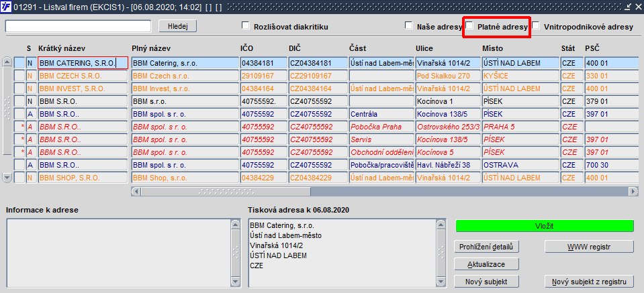Click the Pod Skalkou 270 street cell

[x=448, y=76]
